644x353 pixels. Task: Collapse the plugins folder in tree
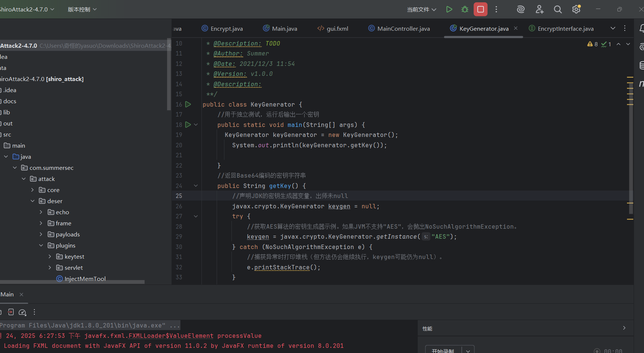tap(41, 245)
